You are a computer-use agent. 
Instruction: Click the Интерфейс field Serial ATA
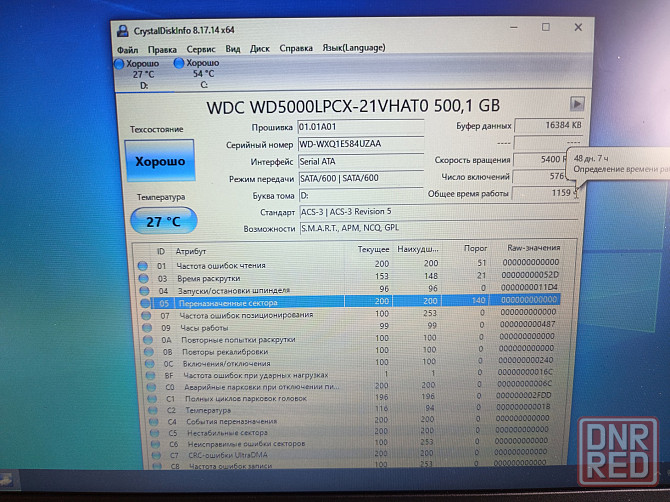361,161
